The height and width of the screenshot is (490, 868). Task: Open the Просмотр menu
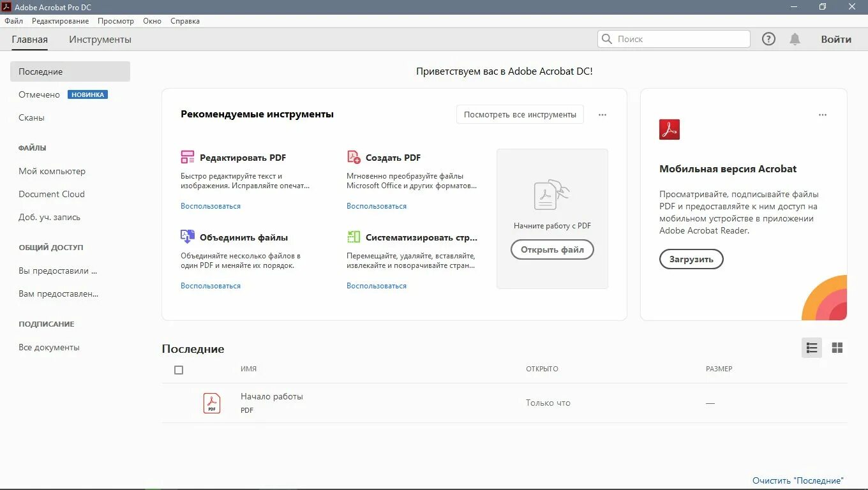click(116, 21)
